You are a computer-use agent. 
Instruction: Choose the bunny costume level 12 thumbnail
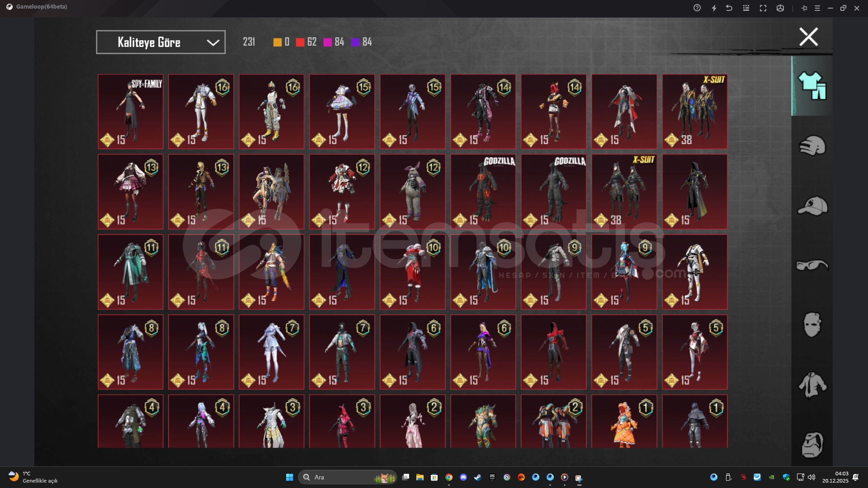[x=412, y=192]
